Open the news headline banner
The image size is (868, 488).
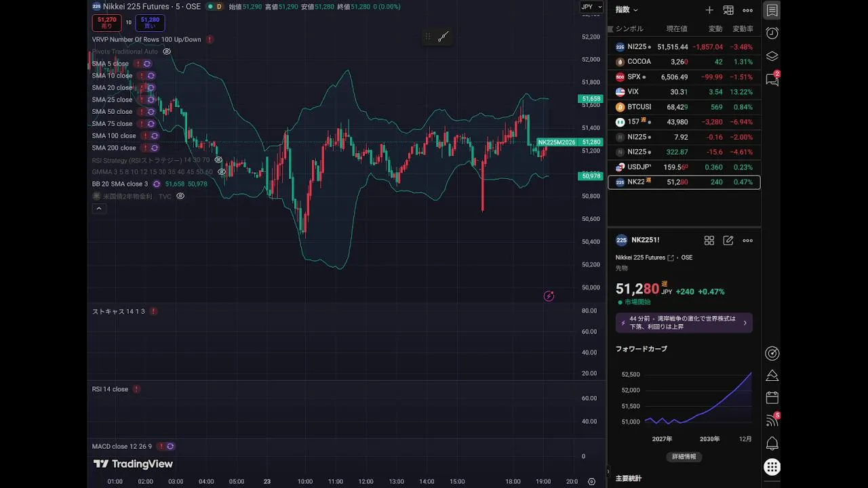[684, 323]
